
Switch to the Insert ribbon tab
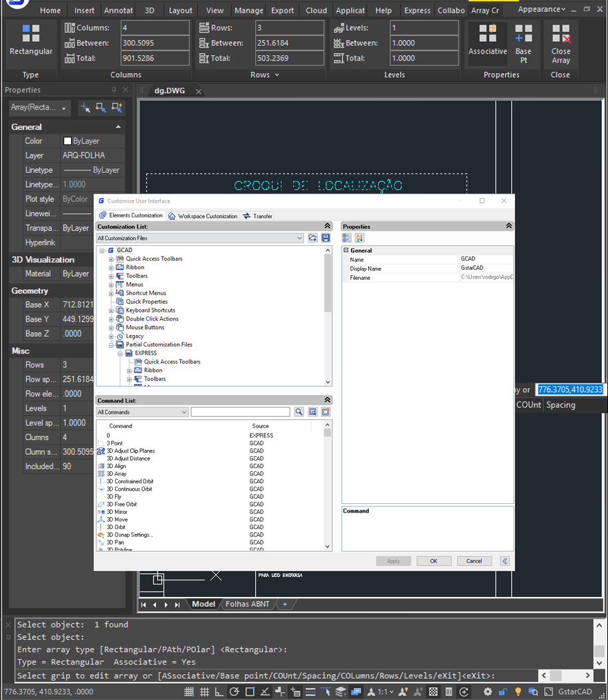pyautogui.click(x=84, y=10)
